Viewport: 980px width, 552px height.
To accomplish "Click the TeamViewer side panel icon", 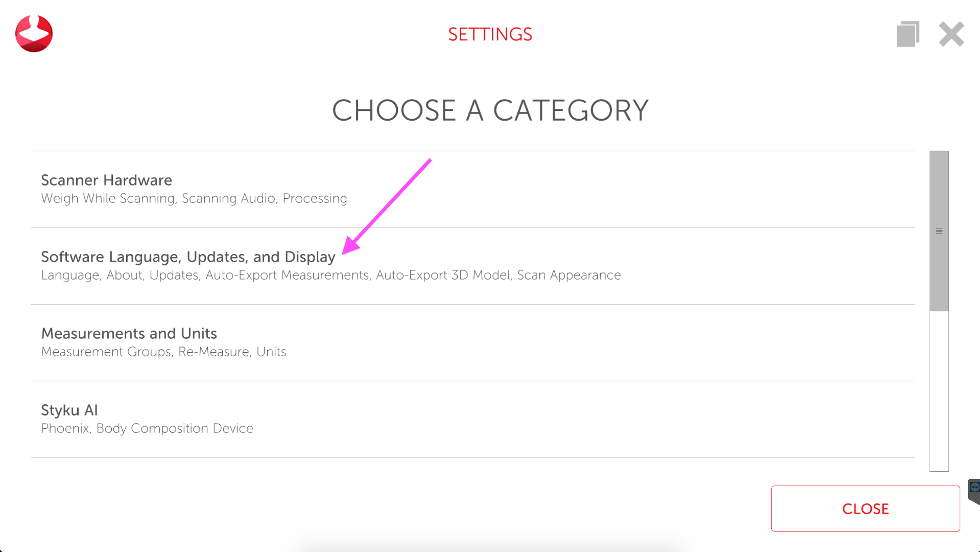I will (974, 490).
